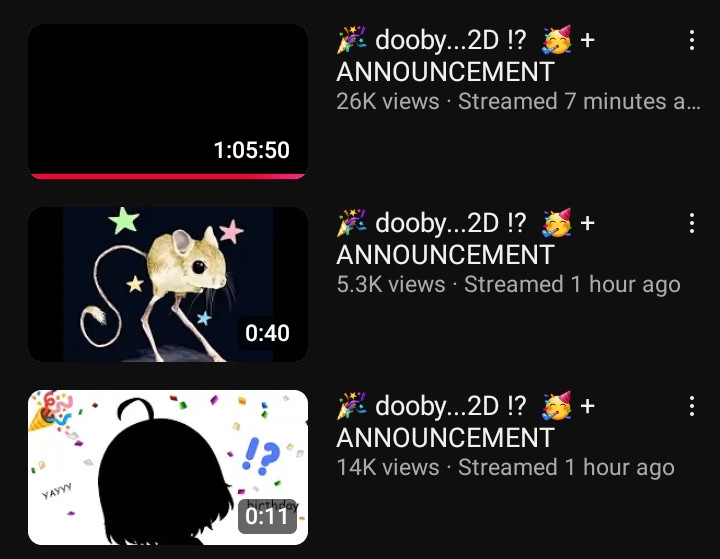Open options menu for 26K views video
Image resolution: width=720 pixels, height=559 pixels.
[692, 40]
